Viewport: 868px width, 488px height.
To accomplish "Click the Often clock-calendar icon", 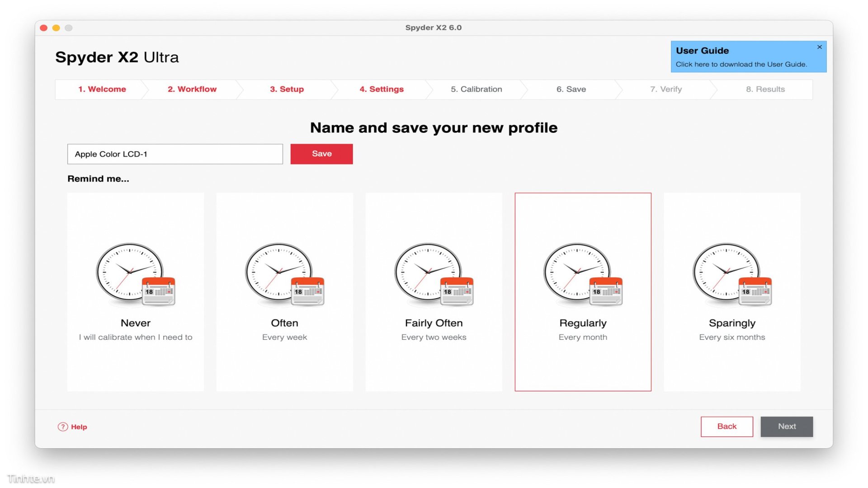I will click(x=285, y=275).
